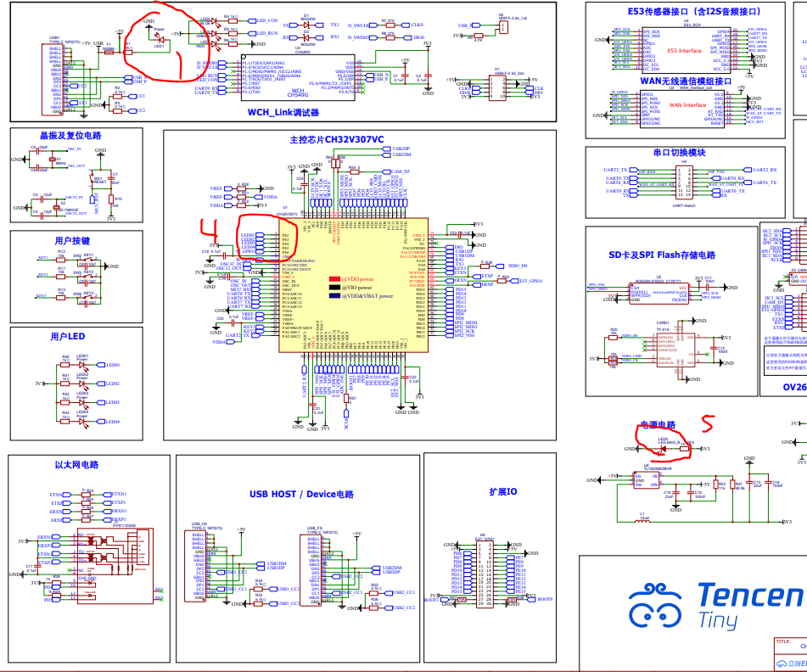The image size is (807, 672).
Task: Click the WCH_Link调试器 section title
Action: (x=283, y=113)
